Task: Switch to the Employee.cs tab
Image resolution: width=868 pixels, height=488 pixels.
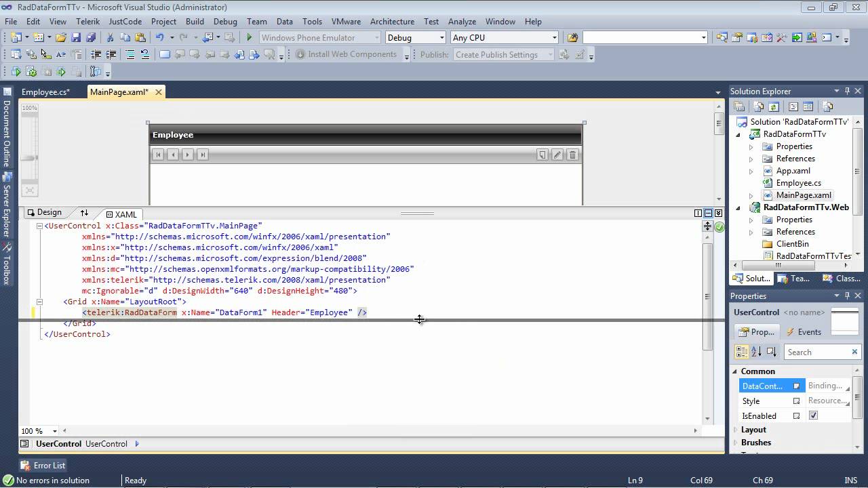Action: [x=45, y=92]
